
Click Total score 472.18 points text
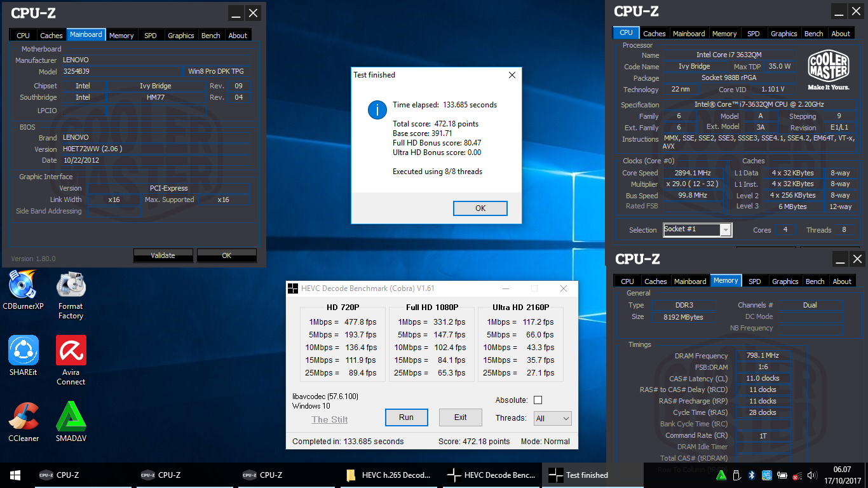pos(436,124)
